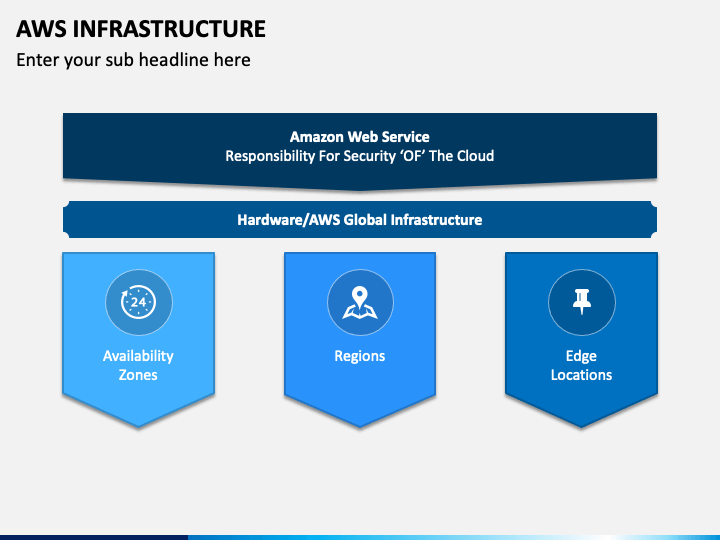Image resolution: width=720 pixels, height=540 pixels.
Task: Select 'Enter your sub headline here' text
Action: tap(133, 60)
